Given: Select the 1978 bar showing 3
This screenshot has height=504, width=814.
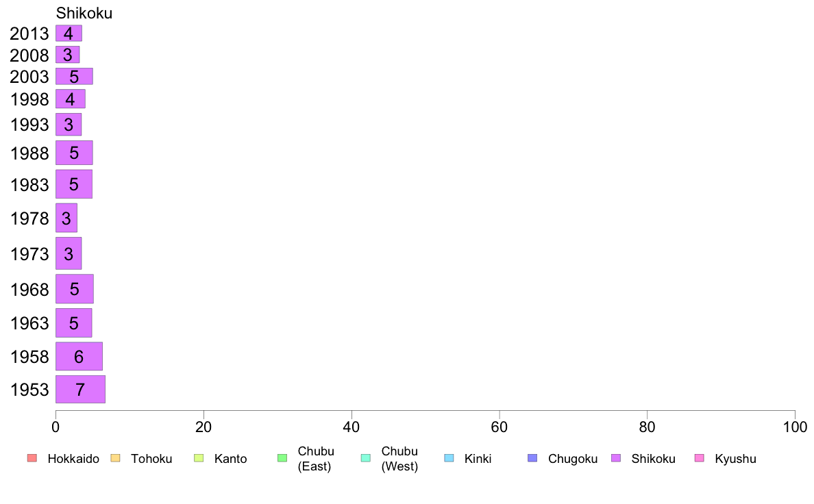Looking at the screenshot, I should pos(66,218).
